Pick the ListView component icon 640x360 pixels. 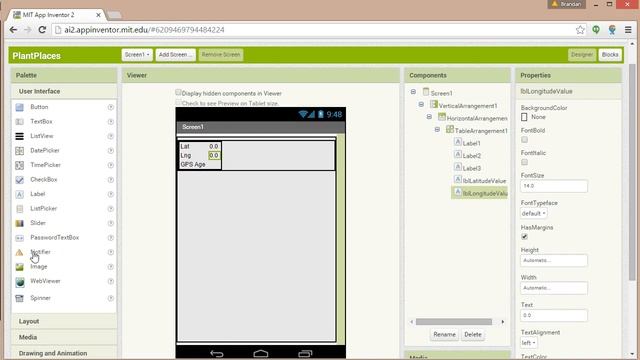click(19, 136)
